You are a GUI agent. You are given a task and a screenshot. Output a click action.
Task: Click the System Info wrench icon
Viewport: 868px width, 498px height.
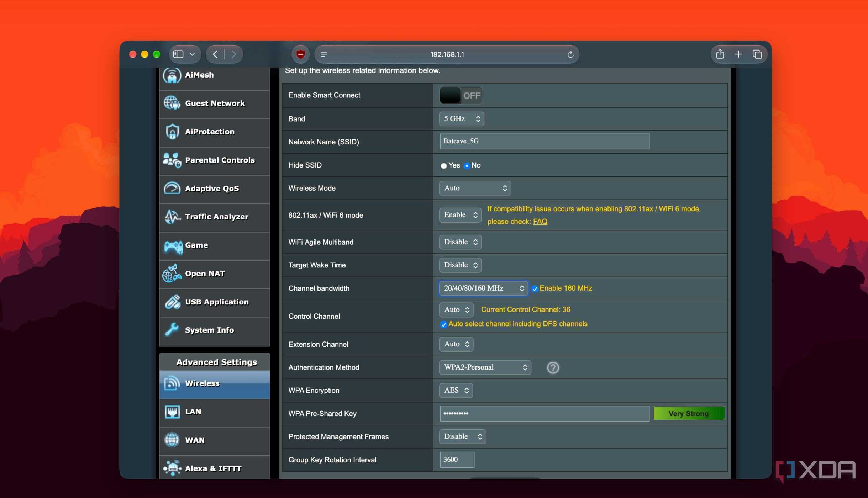(172, 330)
